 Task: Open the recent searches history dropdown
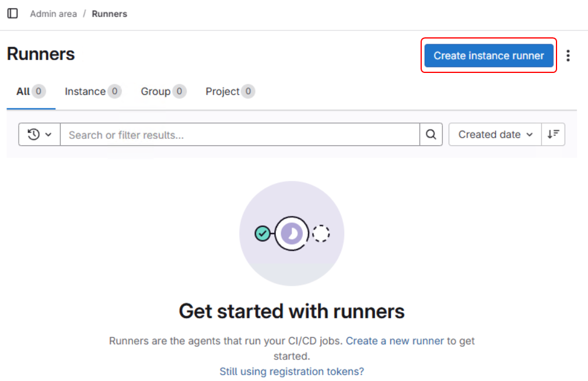tap(40, 135)
